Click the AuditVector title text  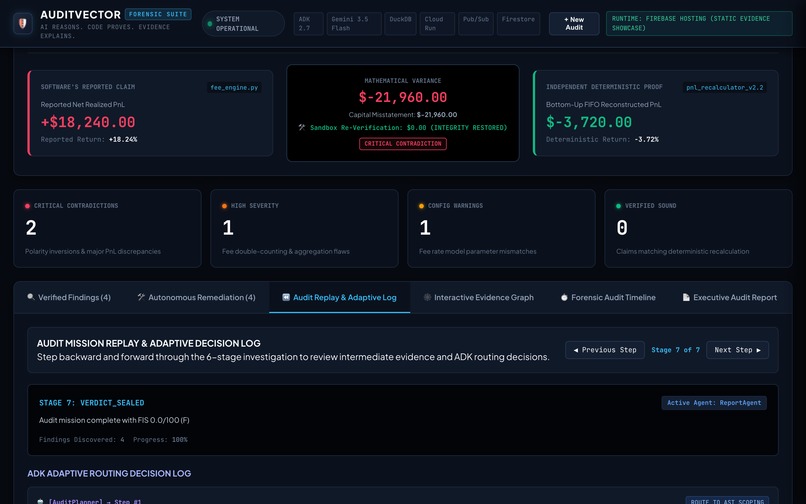[80, 14]
